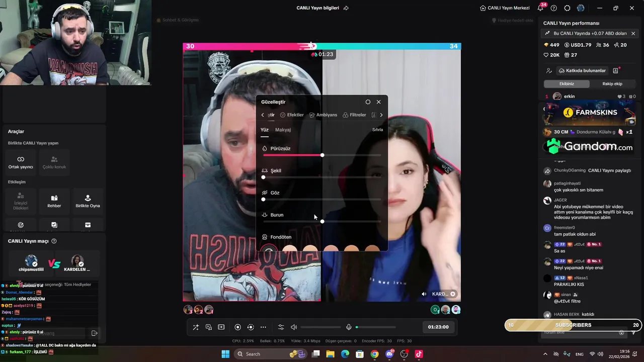Open Discord from the taskbar
Viewport: 644px width, 362px height.
click(389, 354)
